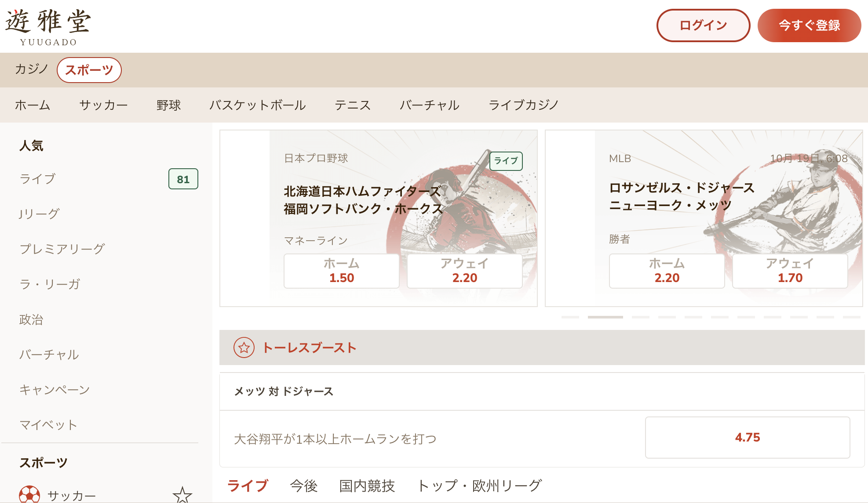Click the ログイン button
The image size is (868, 503).
pos(703,25)
